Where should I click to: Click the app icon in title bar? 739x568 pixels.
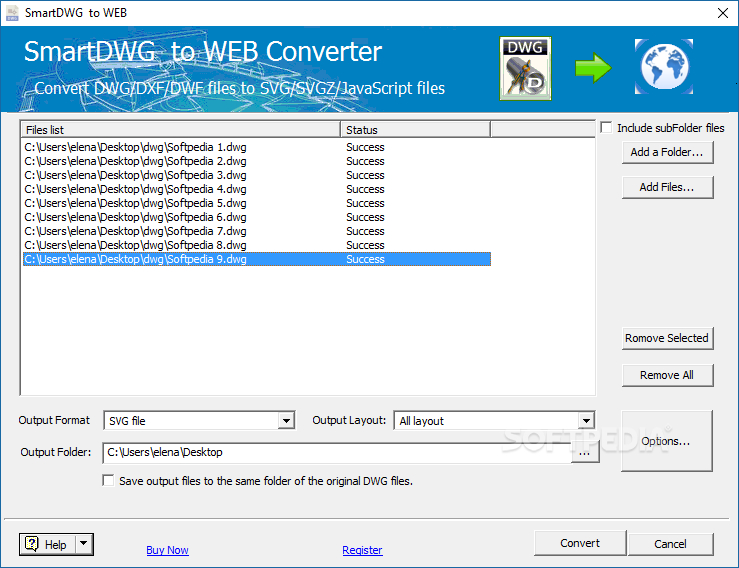[12, 13]
